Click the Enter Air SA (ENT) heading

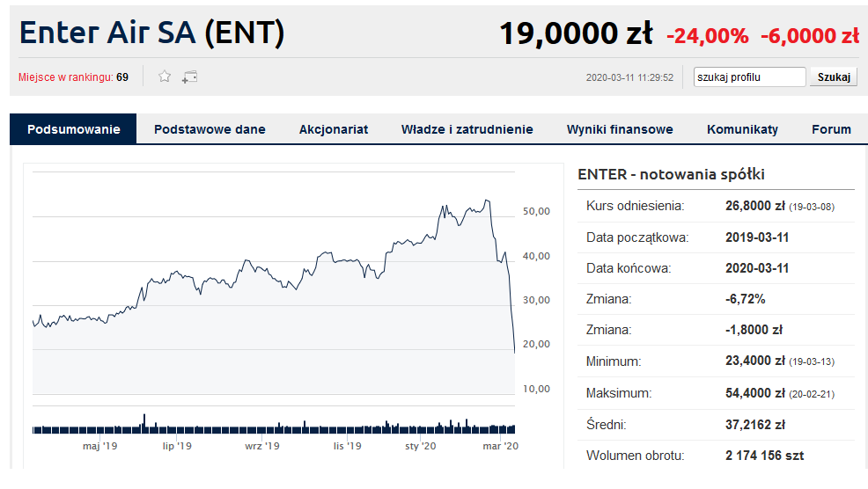coord(152,32)
